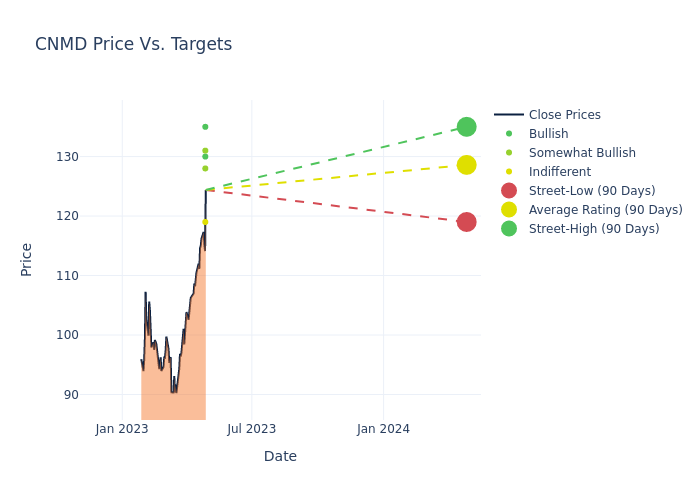Hide the Indifferent legend series
700x500 pixels.
click(x=559, y=172)
